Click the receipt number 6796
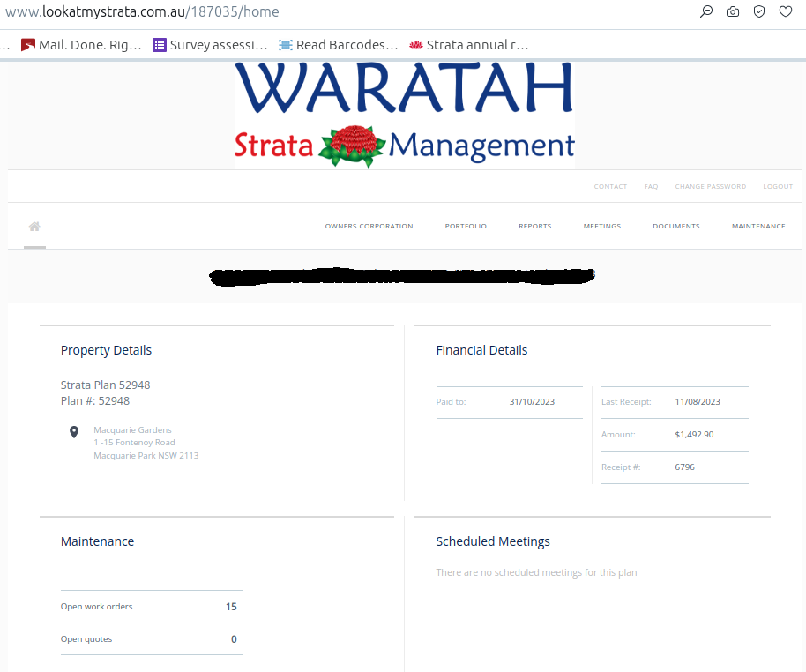This screenshot has height=672, width=806. click(684, 467)
